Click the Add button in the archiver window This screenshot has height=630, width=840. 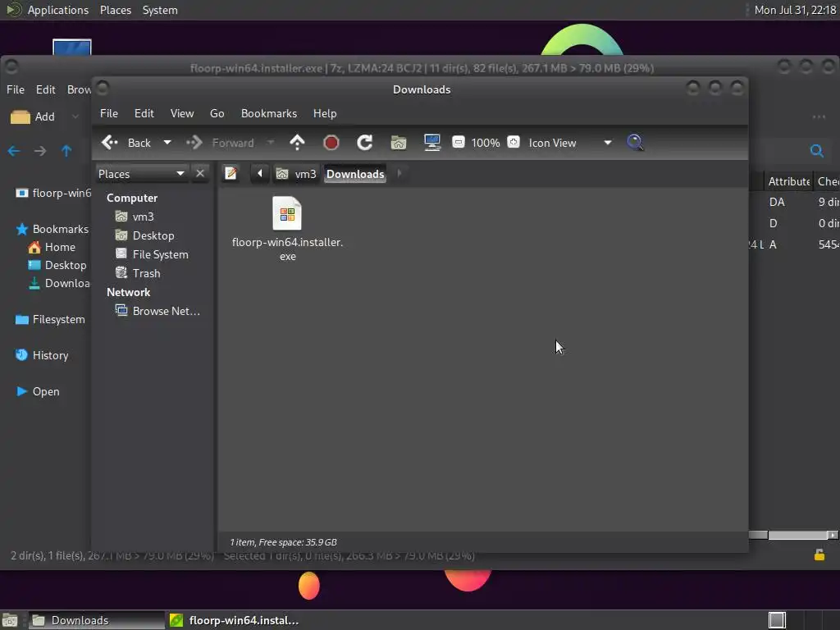pos(33,116)
